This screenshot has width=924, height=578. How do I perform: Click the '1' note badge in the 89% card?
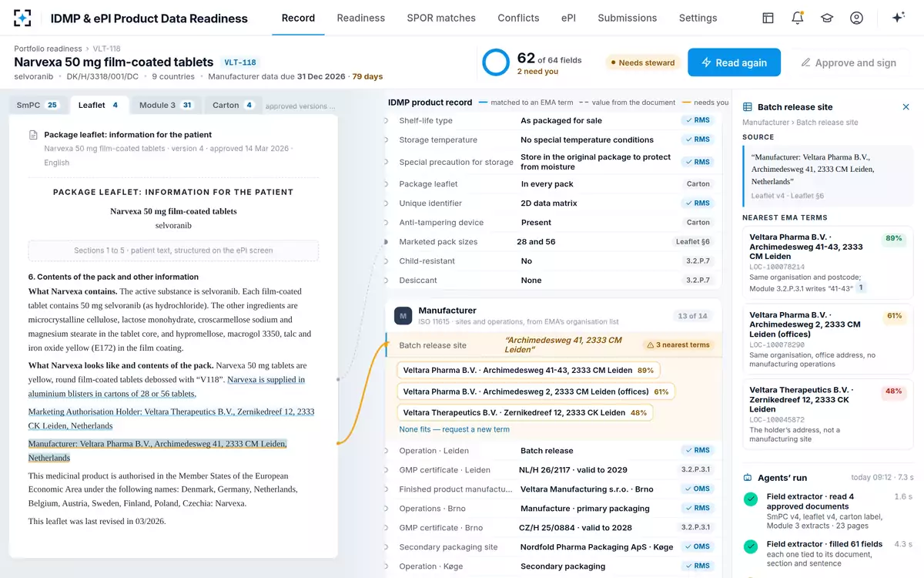pyautogui.click(x=862, y=287)
